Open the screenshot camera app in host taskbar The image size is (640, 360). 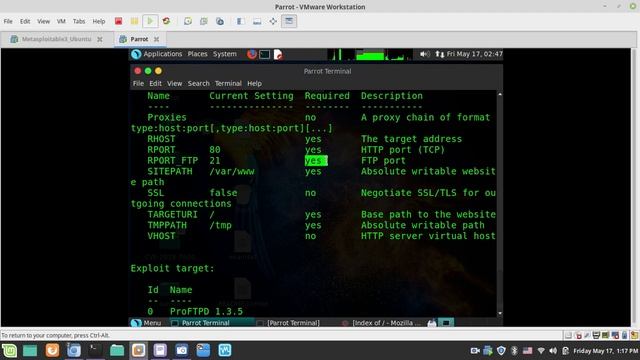(182, 350)
